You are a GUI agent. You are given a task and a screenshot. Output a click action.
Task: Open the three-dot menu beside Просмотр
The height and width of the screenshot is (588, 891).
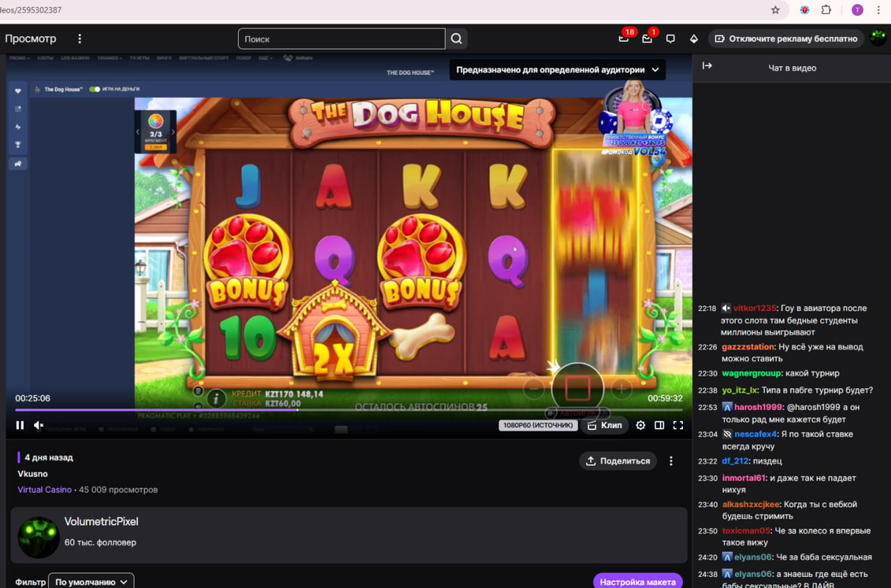click(79, 39)
